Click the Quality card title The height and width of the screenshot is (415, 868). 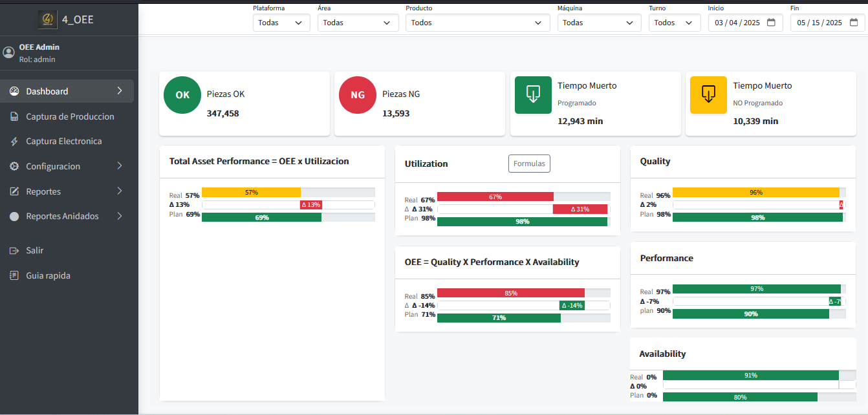tap(655, 161)
